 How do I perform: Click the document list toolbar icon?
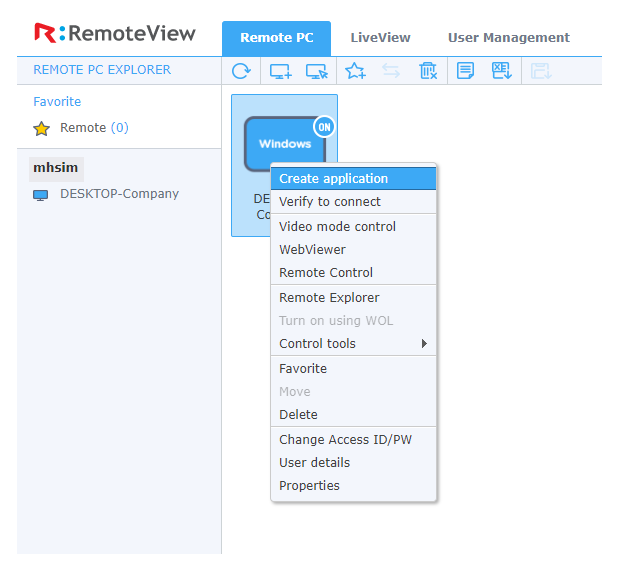coord(465,71)
